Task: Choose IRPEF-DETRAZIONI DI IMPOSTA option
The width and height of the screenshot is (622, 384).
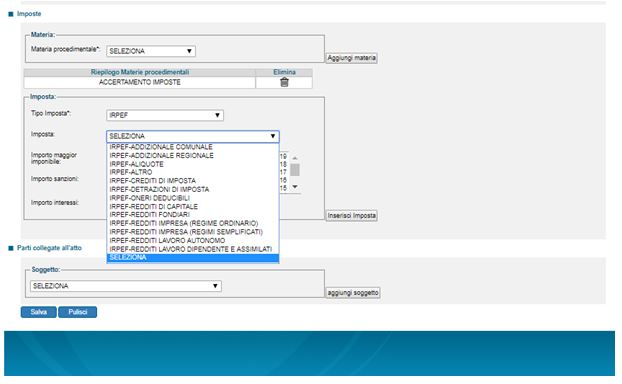Action: click(193, 189)
